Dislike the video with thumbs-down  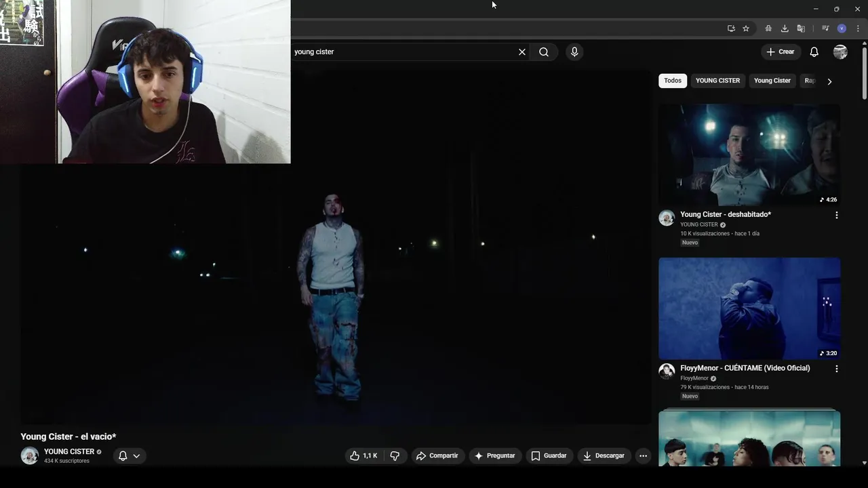[x=395, y=455]
